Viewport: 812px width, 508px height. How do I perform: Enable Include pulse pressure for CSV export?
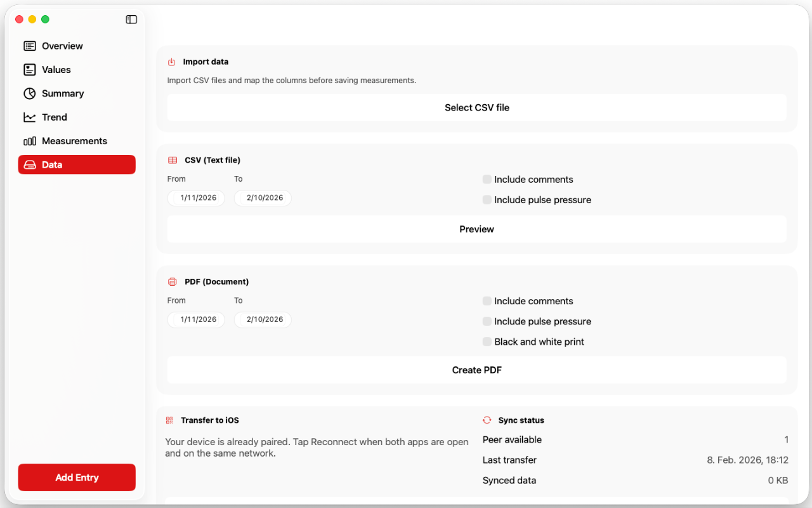[487, 200]
